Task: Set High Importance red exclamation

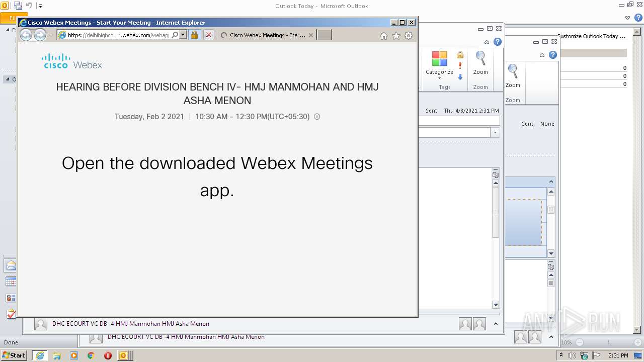Action: pos(460,66)
